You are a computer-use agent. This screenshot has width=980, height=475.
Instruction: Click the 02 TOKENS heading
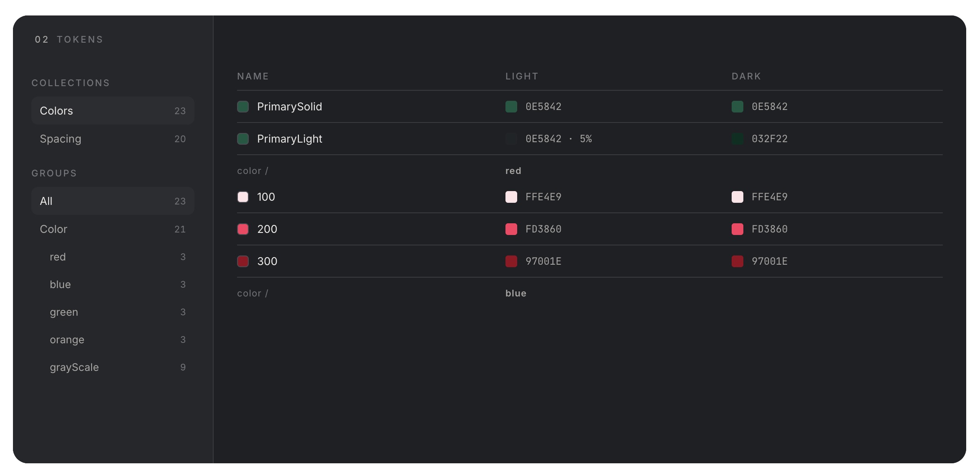pos(69,39)
